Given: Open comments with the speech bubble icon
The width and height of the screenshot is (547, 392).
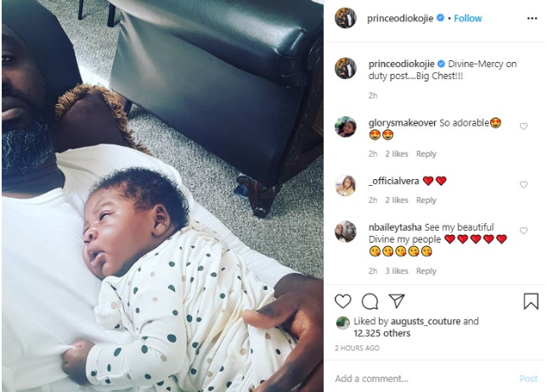Looking at the screenshot, I should pyautogui.click(x=369, y=301).
